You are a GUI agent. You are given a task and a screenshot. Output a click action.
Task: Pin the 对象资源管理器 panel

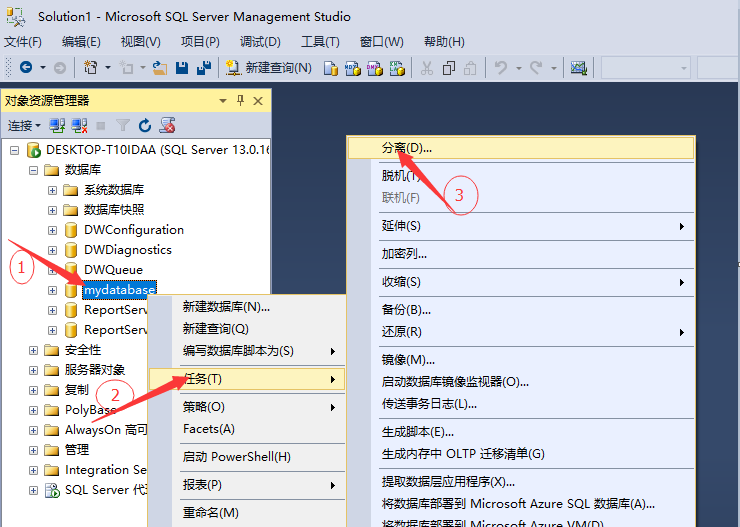[240, 100]
